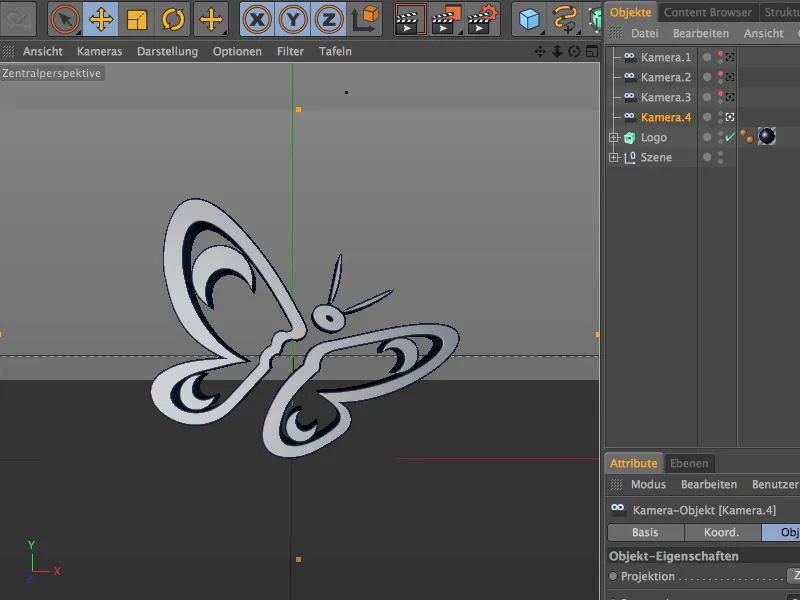
Task: Switch to the Objekte tab
Action: tap(631, 12)
